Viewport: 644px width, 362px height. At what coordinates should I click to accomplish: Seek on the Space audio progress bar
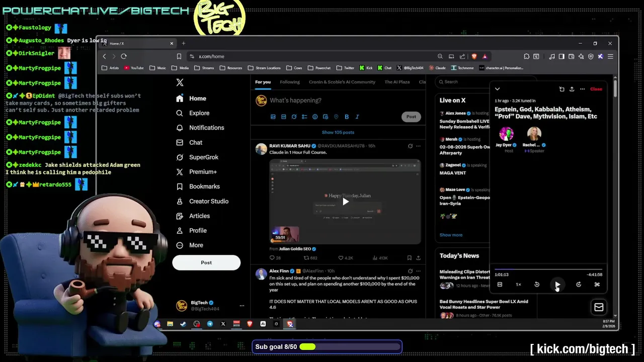point(548,269)
